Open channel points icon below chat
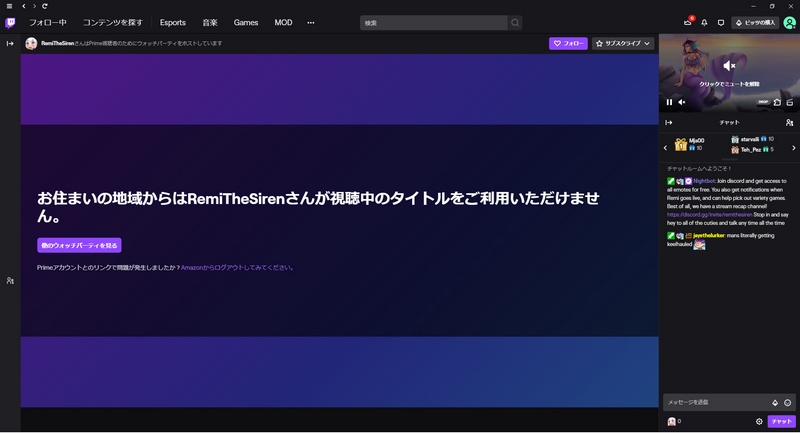The image size is (800, 433). [x=674, y=421]
